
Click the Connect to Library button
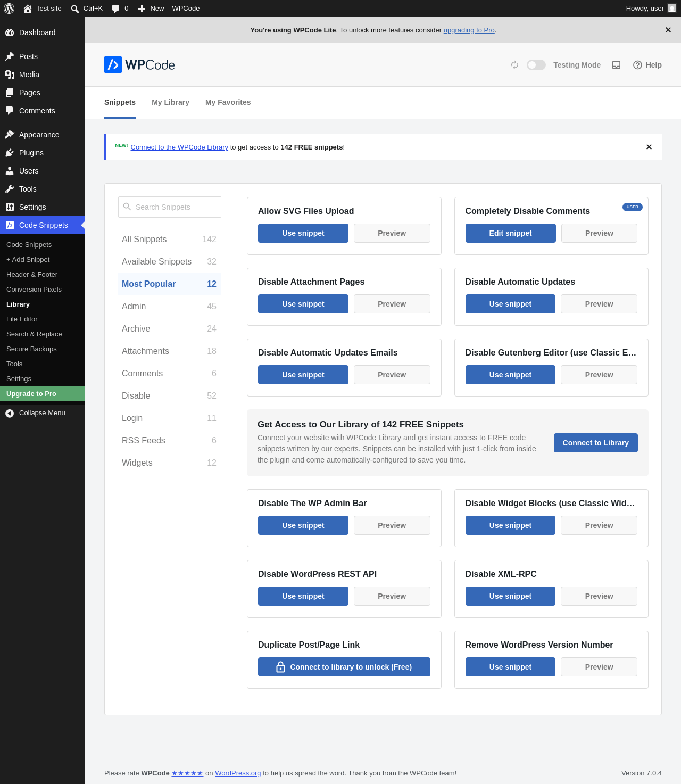point(596,443)
